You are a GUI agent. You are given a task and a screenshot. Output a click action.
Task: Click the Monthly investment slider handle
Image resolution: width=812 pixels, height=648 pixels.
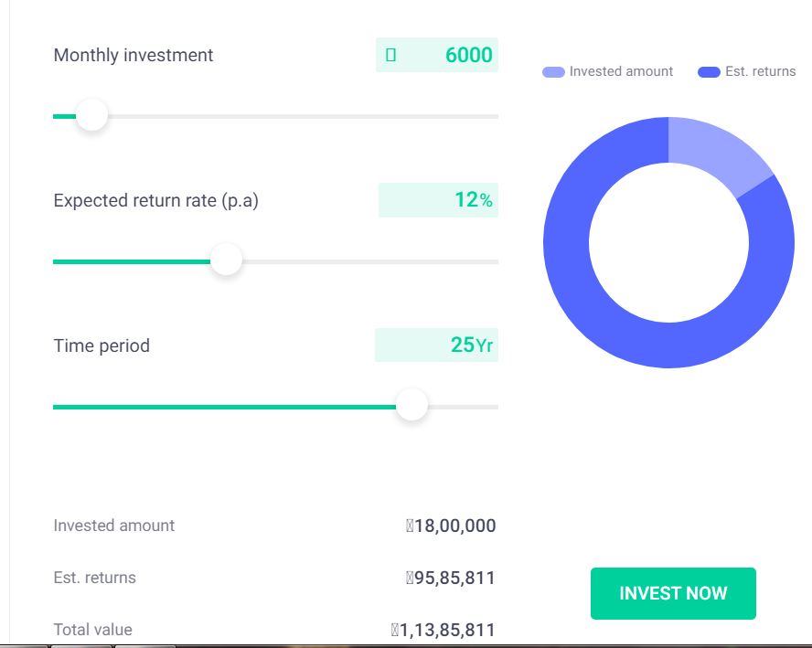pyautogui.click(x=91, y=116)
